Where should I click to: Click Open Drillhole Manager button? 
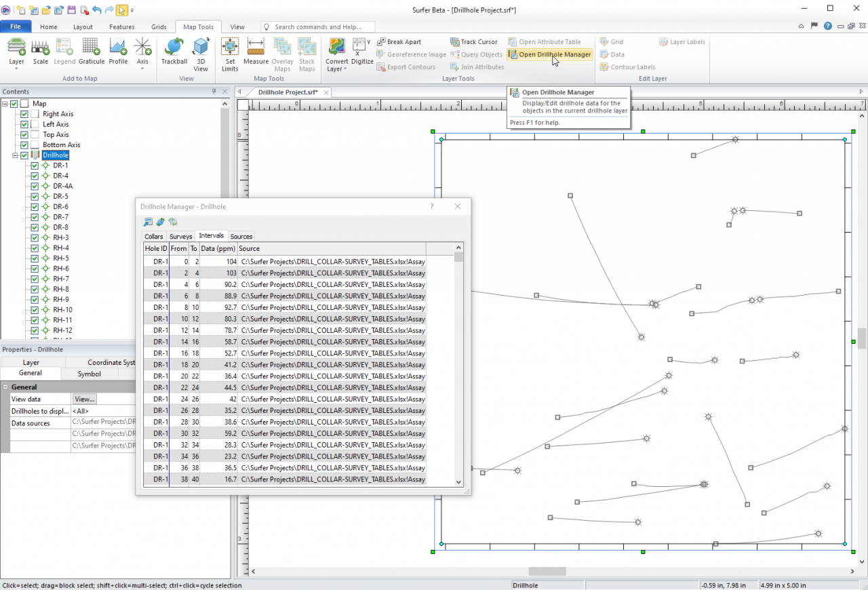coord(549,54)
